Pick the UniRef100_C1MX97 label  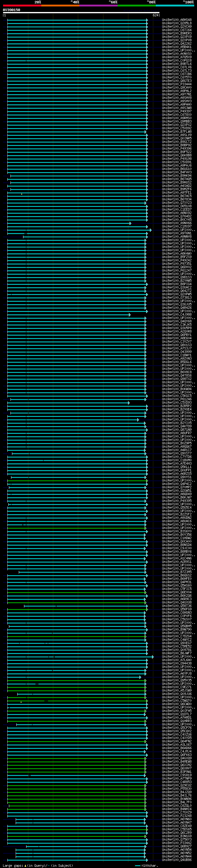(x=177, y=226)
